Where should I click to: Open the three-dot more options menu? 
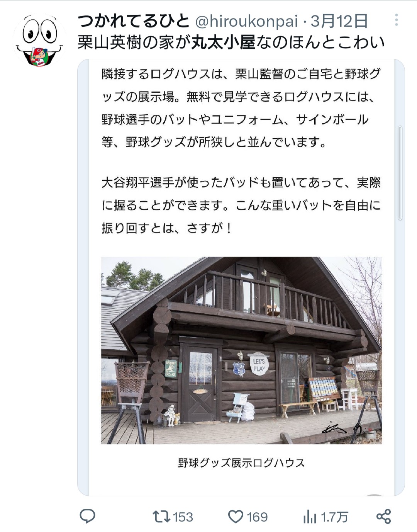[397, 20]
